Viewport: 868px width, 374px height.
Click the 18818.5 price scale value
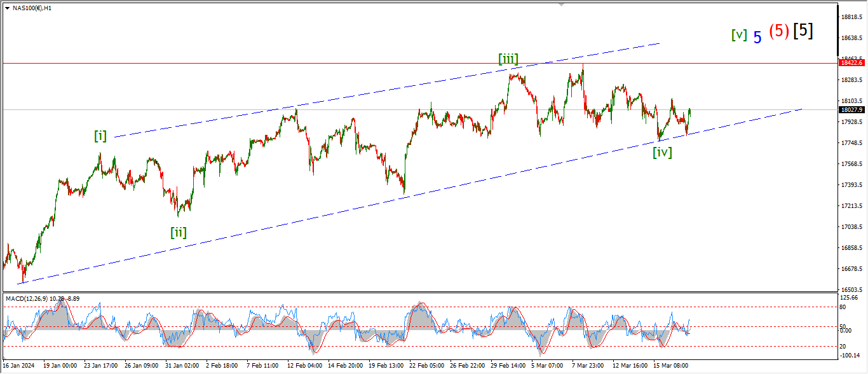pyautogui.click(x=851, y=17)
